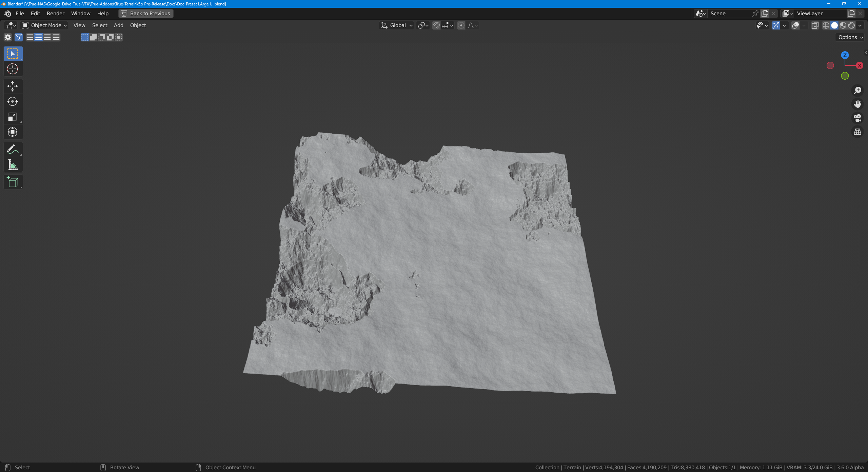Image resolution: width=868 pixels, height=472 pixels.
Task: Select the Scale tool
Action: 13,117
